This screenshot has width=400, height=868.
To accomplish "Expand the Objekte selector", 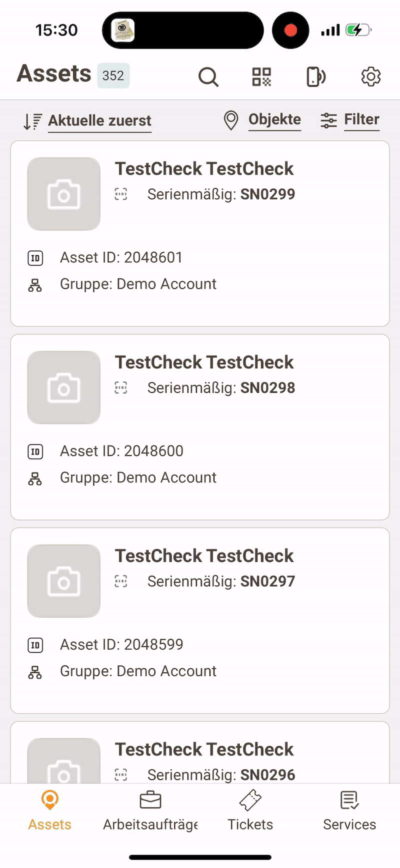I will (274, 120).
